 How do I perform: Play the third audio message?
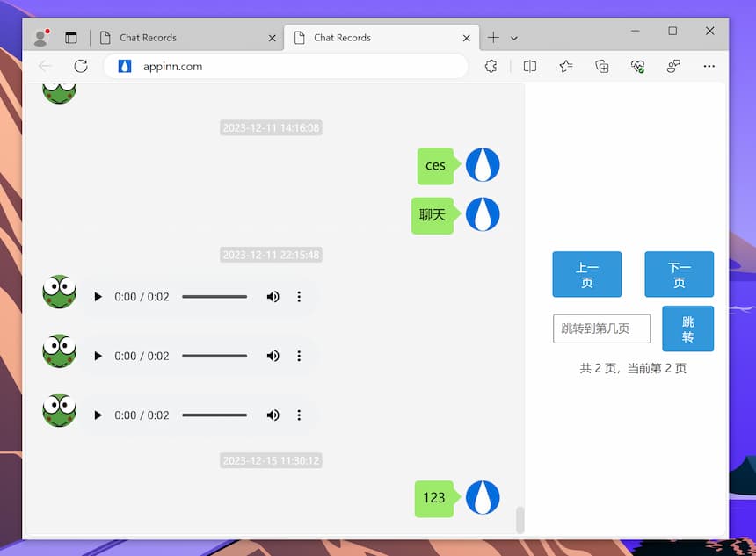(x=98, y=415)
